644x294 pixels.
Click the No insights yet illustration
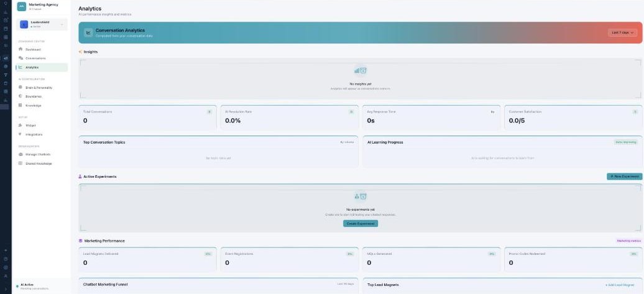click(360, 71)
